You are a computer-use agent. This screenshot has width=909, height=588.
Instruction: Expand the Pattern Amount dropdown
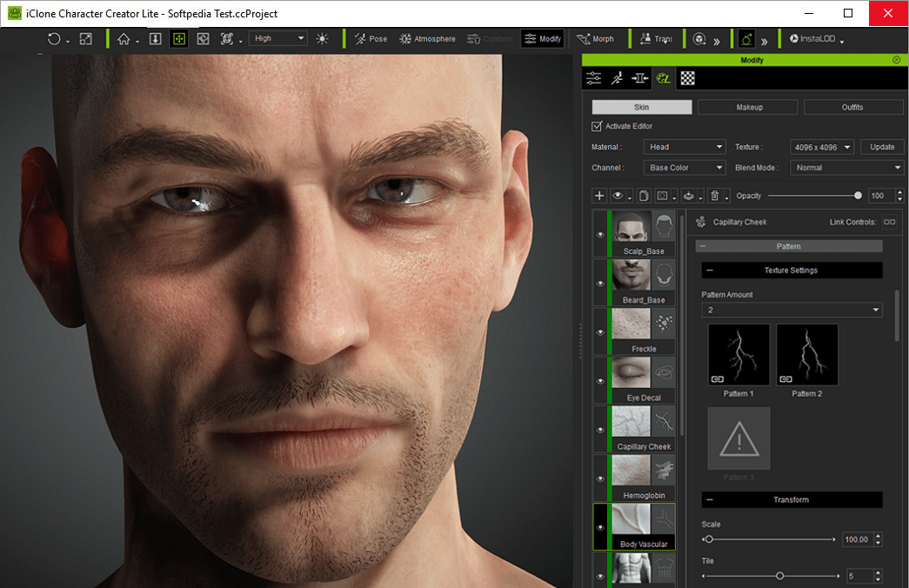click(x=792, y=310)
